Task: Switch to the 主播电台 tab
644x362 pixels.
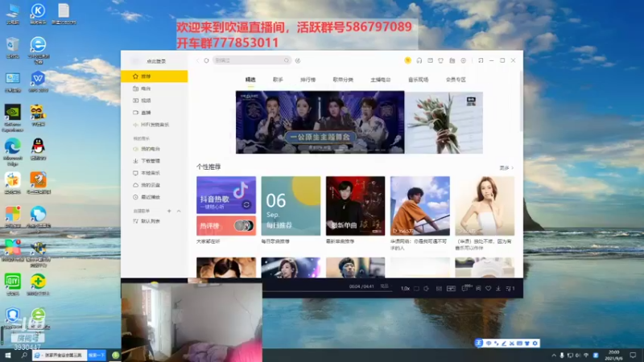Action: point(380,80)
